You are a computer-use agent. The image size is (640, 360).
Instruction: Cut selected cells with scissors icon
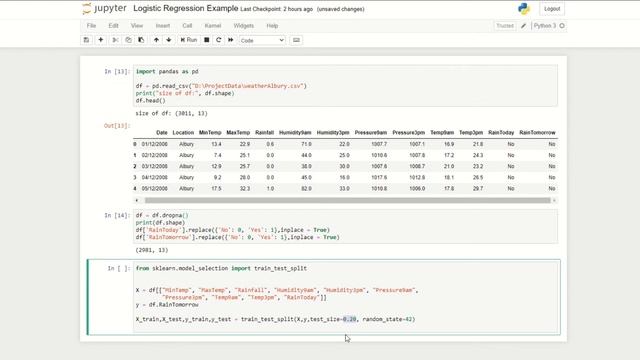click(116, 40)
